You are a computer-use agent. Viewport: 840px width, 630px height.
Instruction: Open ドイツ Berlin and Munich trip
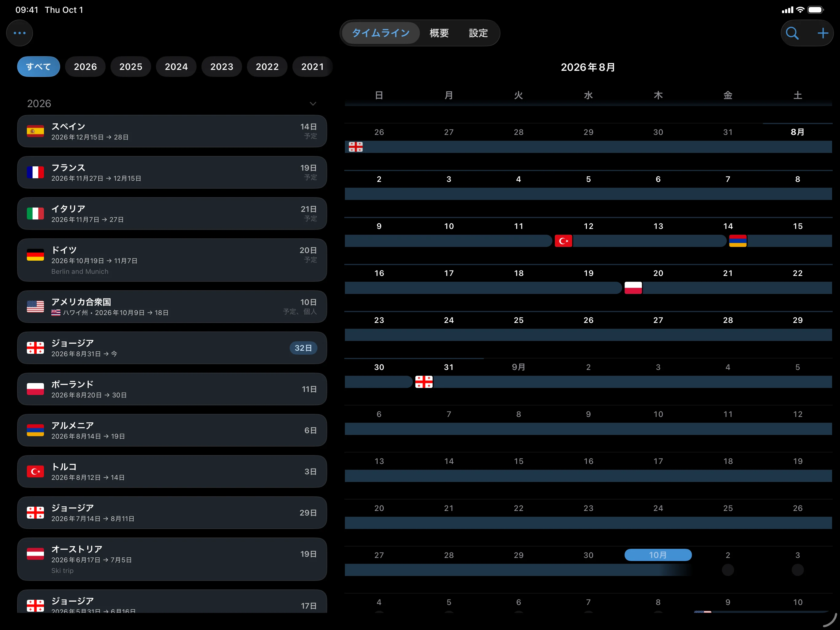point(172,260)
